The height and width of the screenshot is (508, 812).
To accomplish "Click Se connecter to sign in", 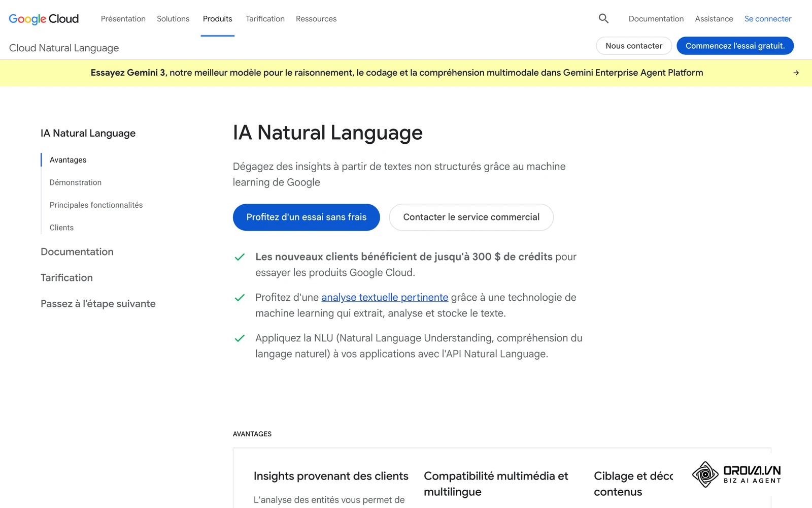I will (768, 19).
